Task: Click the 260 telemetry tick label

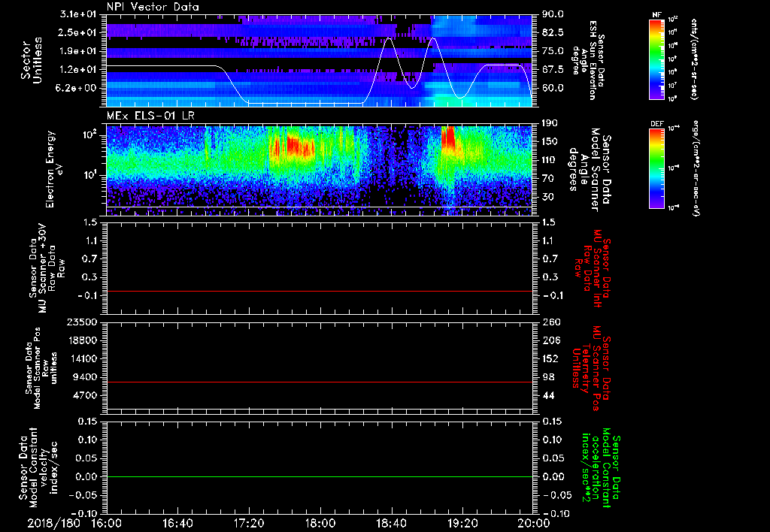Action: coord(550,322)
